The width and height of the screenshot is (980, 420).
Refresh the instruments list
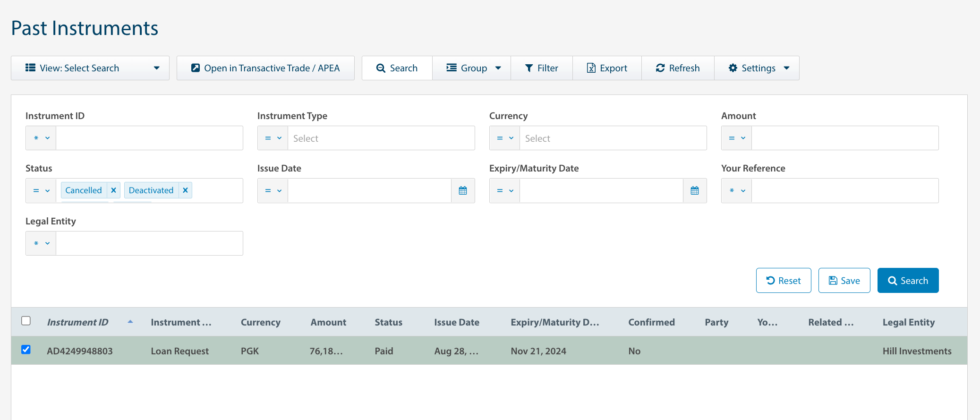[x=678, y=68]
